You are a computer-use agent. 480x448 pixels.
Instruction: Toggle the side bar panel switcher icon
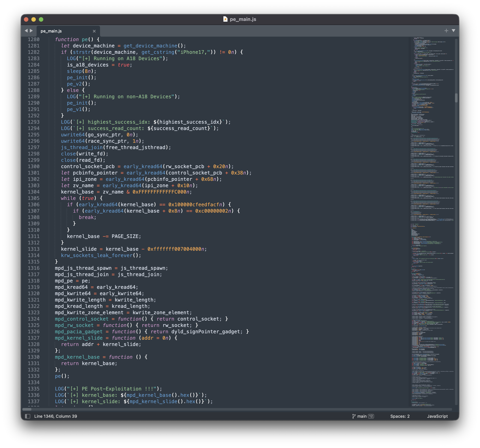point(28,416)
